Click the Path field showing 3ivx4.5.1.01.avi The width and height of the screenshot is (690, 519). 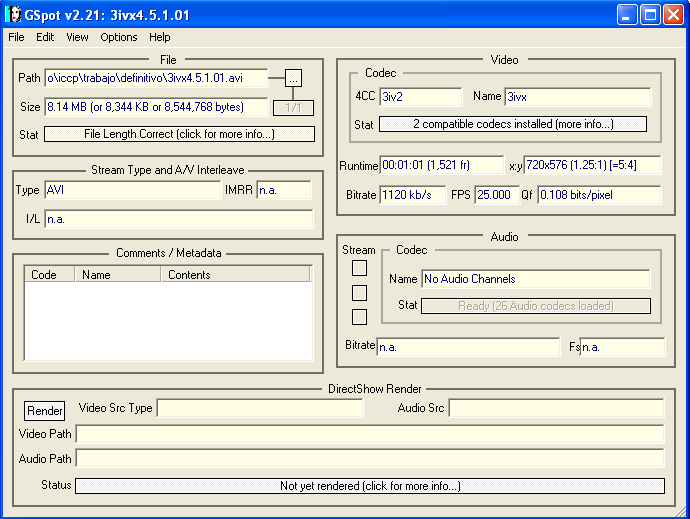(x=156, y=78)
